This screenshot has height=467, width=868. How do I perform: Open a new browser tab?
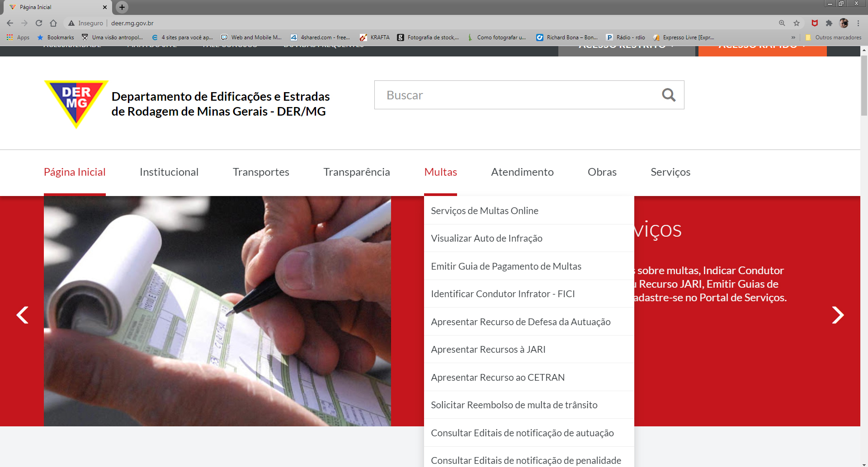[122, 7]
